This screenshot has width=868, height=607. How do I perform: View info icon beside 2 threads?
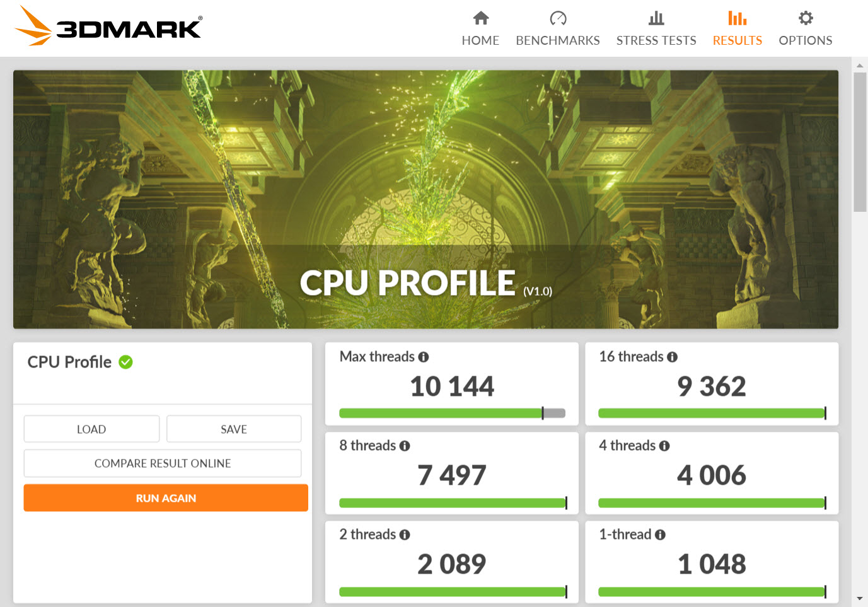point(405,535)
